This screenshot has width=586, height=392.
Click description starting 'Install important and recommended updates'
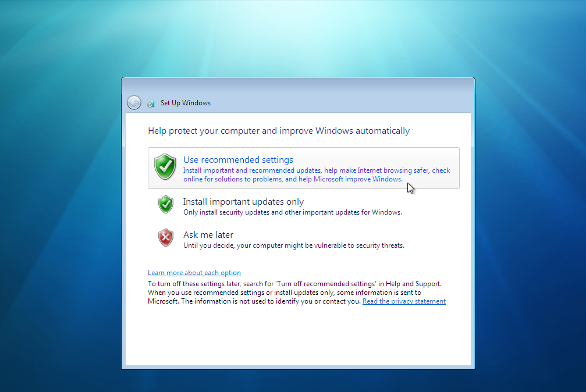coord(317,174)
